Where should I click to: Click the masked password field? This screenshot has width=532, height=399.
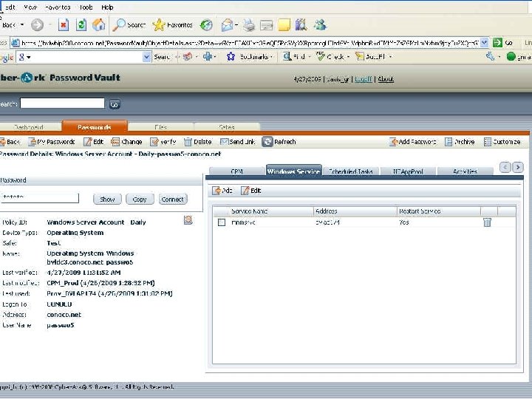coord(39,198)
